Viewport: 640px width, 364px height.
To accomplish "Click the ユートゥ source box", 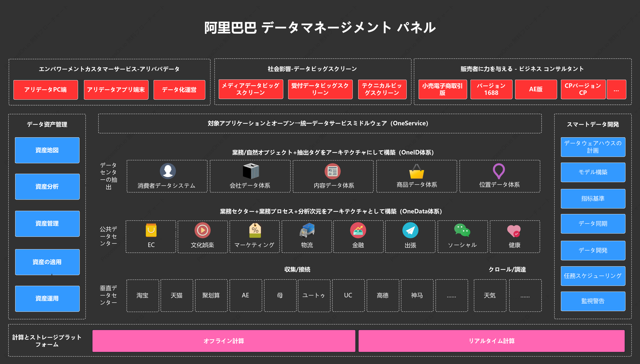I will pyautogui.click(x=314, y=296).
